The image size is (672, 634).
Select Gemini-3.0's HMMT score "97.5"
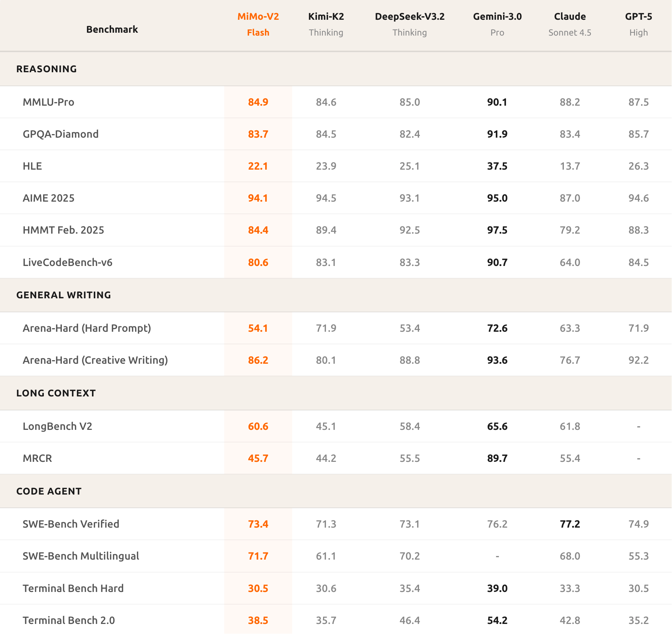point(497,230)
